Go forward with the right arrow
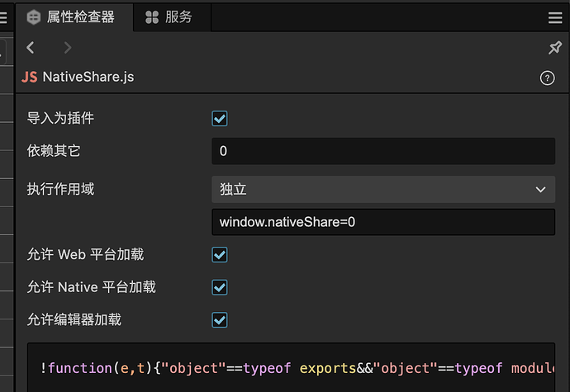570x392 pixels. tap(68, 48)
